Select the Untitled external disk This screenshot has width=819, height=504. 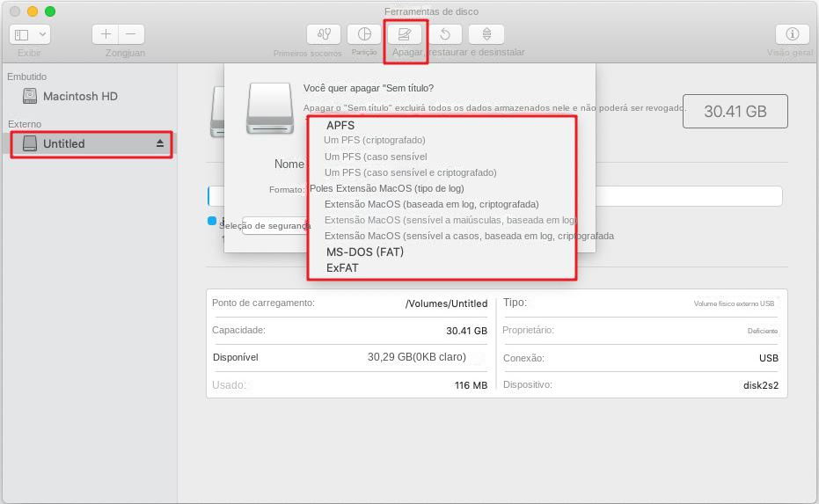pyautogui.click(x=91, y=143)
